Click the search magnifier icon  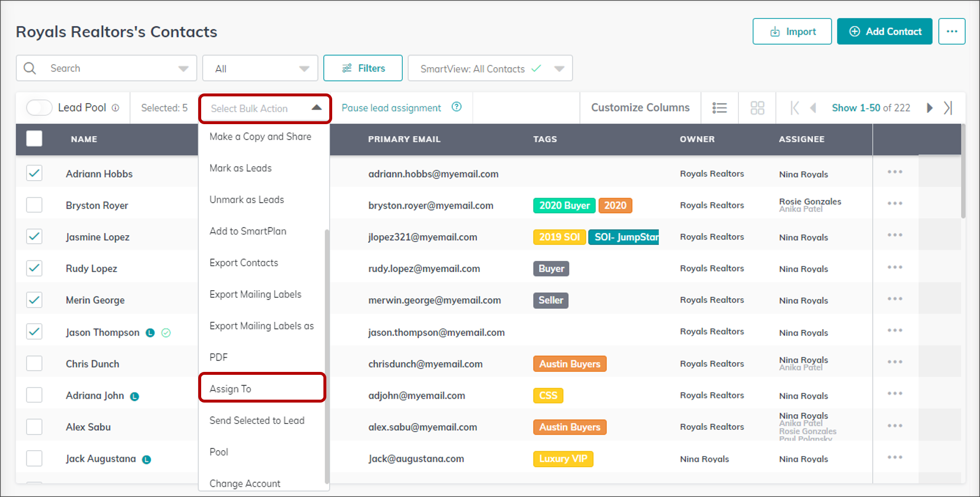(x=30, y=68)
